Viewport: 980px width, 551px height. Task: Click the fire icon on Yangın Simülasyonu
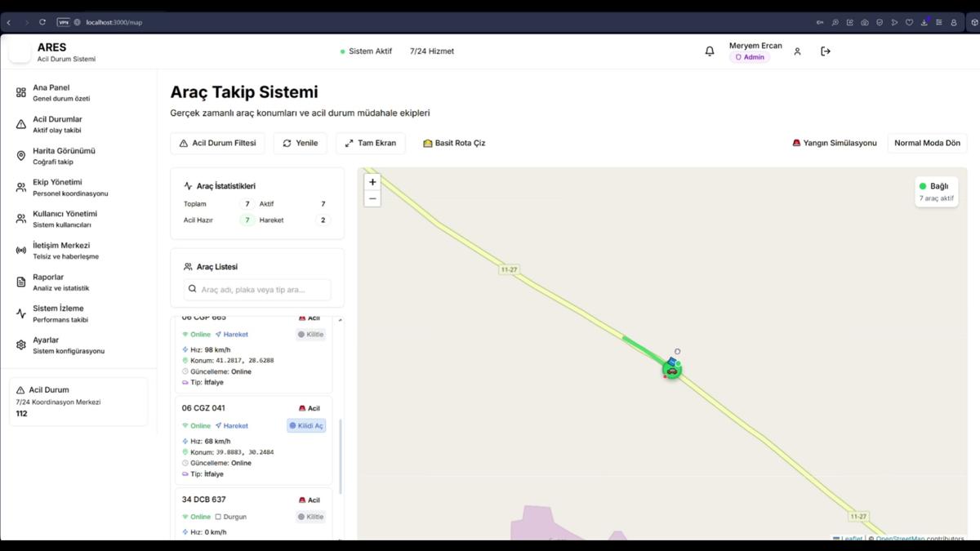[x=795, y=142]
